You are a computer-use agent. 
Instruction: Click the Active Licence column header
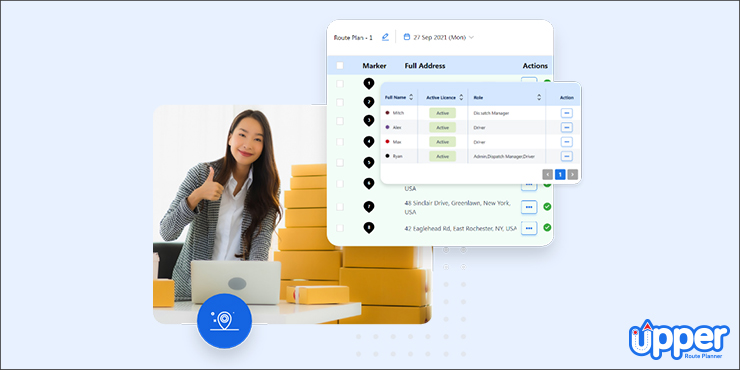pos(441,98)
